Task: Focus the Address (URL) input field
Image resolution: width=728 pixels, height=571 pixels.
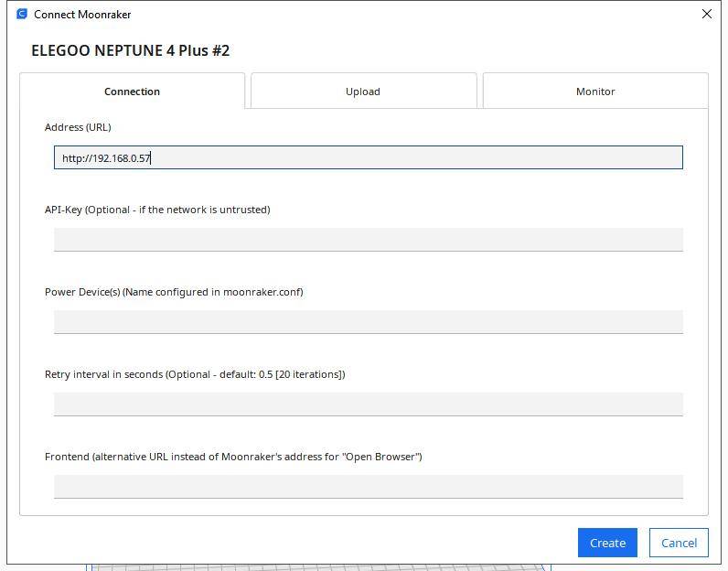Action: click(369, 157)
